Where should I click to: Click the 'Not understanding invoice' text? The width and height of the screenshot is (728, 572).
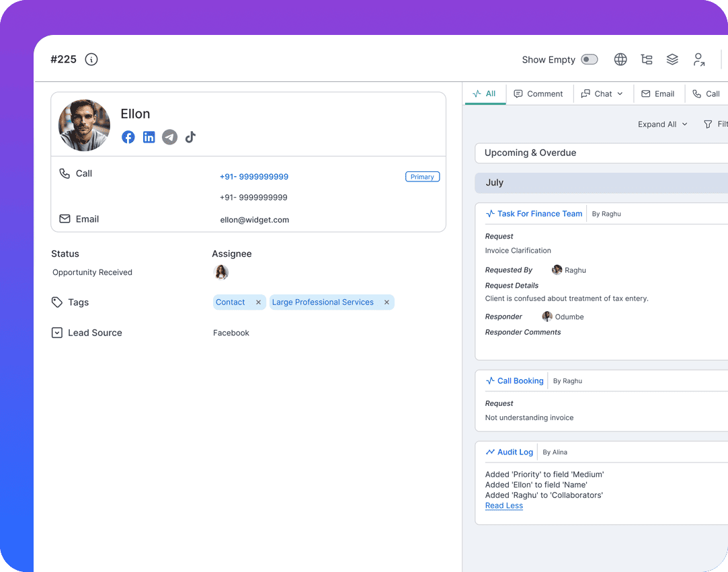click(x=529, y=418)
